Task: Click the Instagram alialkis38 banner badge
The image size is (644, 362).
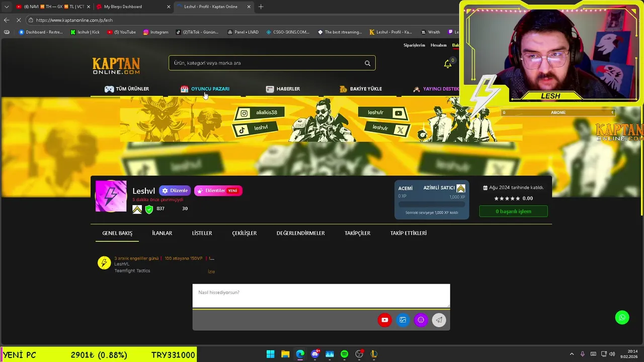Action: (260, 113)
